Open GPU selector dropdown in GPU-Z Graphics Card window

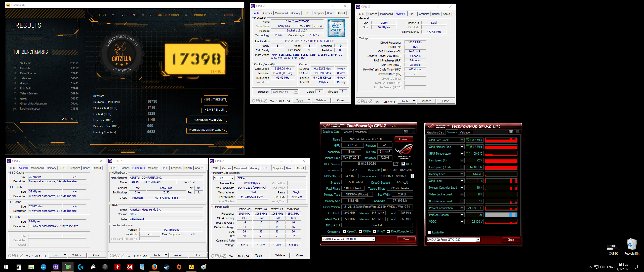374,239
